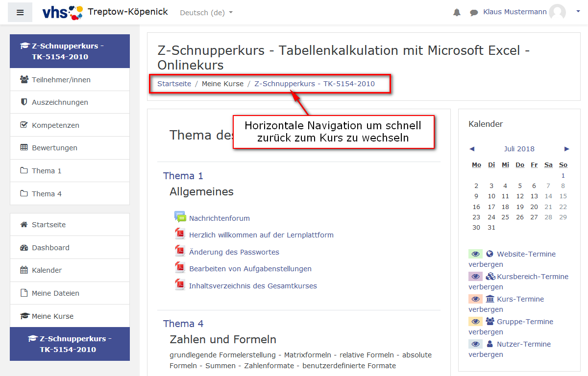Click the Klaus Mustermann user name

pyautogui.click(x=515, y=12)
